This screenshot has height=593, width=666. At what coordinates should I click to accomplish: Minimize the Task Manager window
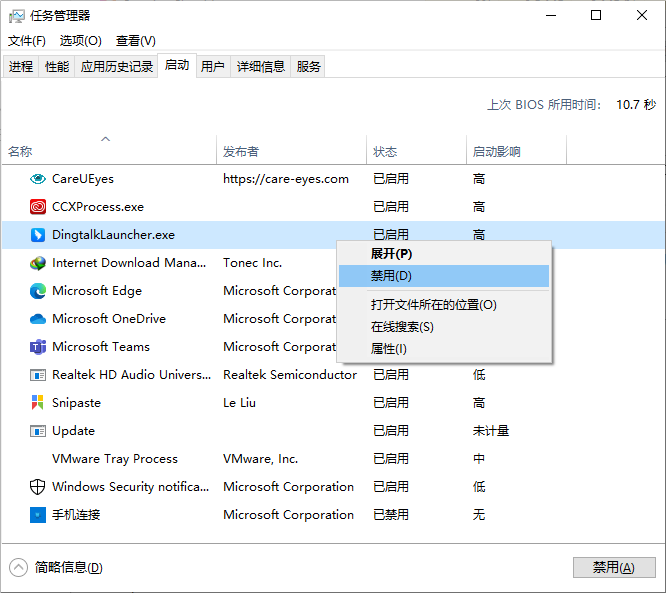(x=551, y=16)
